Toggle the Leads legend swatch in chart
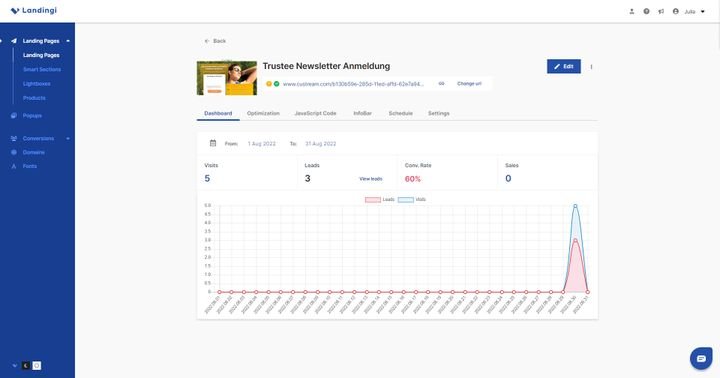 click(373, 199)
